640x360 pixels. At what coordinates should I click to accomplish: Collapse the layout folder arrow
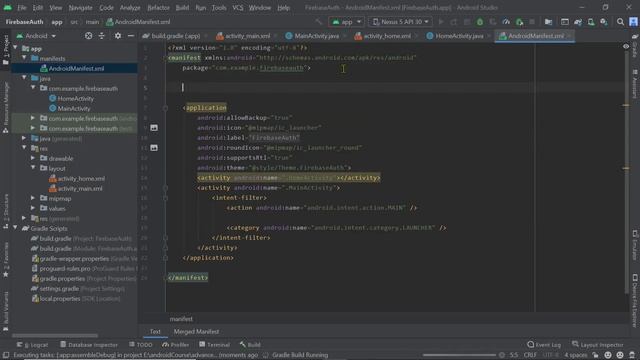(x=33, y=168)
